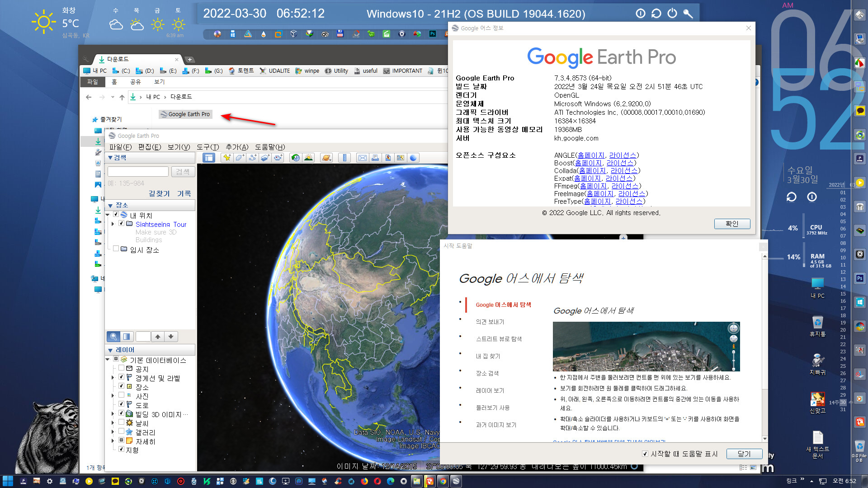Select the add image overlay tool

pos(265,158)
